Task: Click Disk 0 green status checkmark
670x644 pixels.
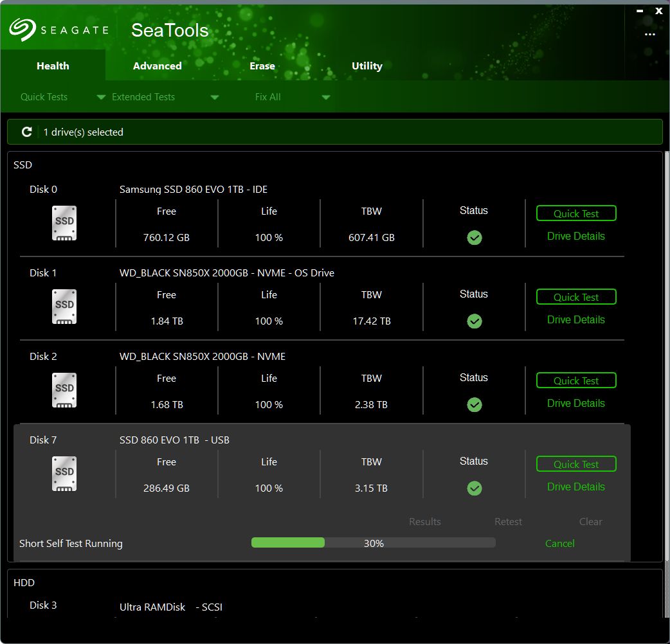Action: tap(474, 238)
